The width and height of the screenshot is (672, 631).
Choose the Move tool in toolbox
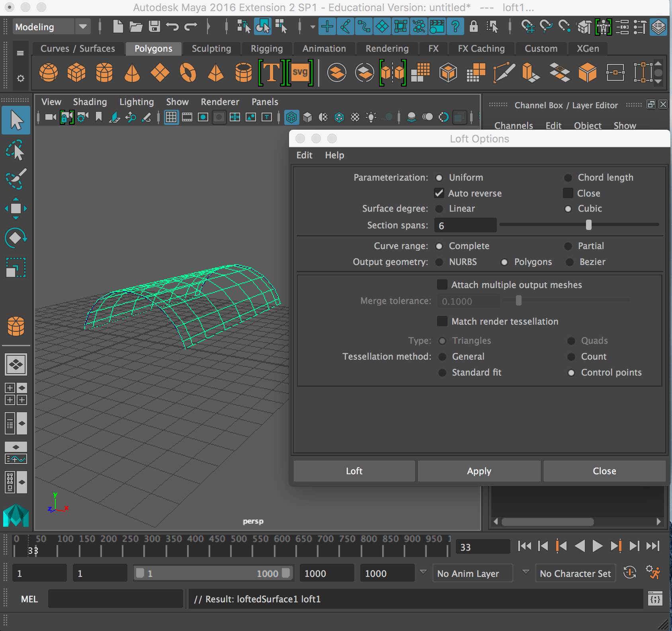[x=16, y=208]
